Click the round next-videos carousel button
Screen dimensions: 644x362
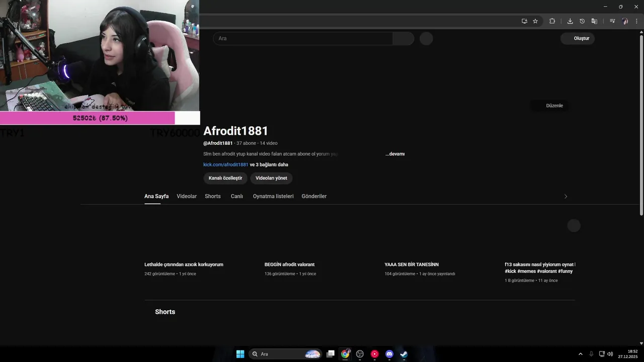point(574,226)
